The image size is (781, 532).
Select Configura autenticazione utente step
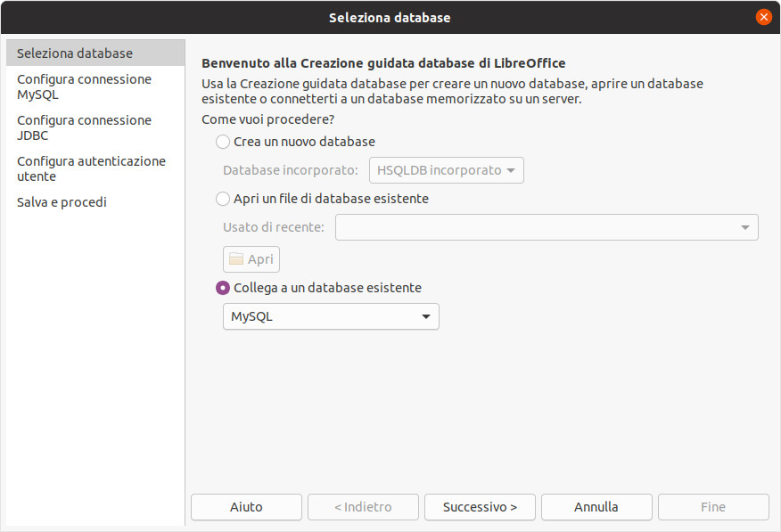(91, 168)
